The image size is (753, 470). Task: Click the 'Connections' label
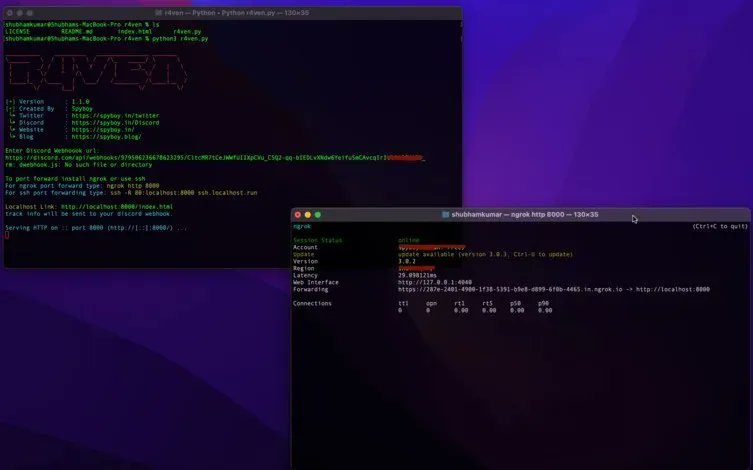point(312,303)
